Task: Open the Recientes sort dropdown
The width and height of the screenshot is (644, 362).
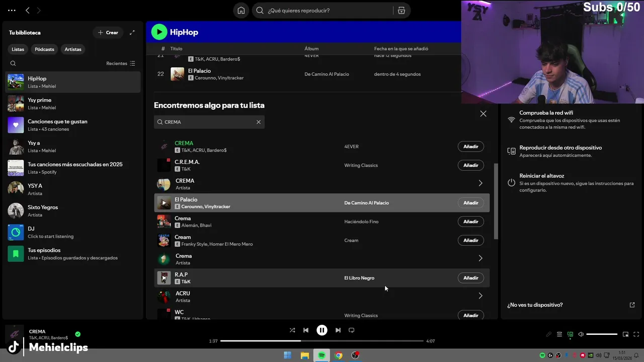Action: click(121, 63)
